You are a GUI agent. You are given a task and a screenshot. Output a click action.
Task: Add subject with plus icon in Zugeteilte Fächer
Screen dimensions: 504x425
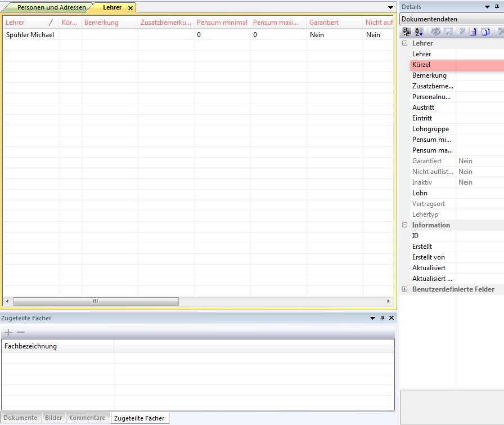coord(8,333)
